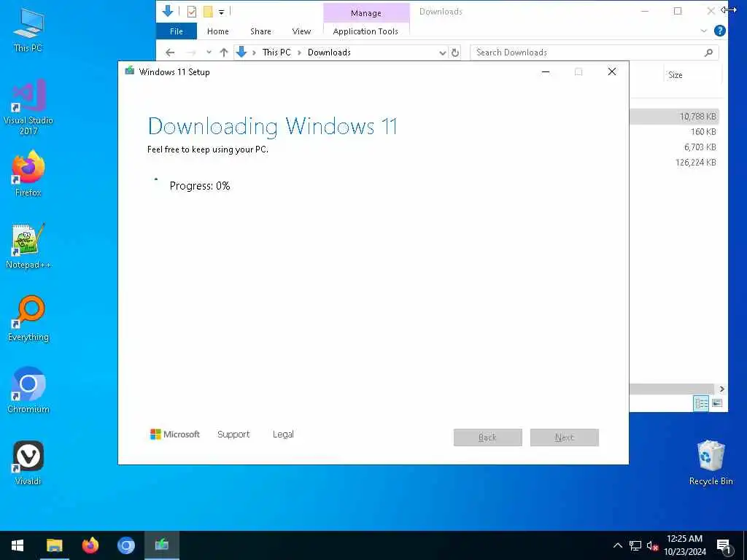Open the This PC desktop icon
747x560 pixels.
[x=28, y=29]
